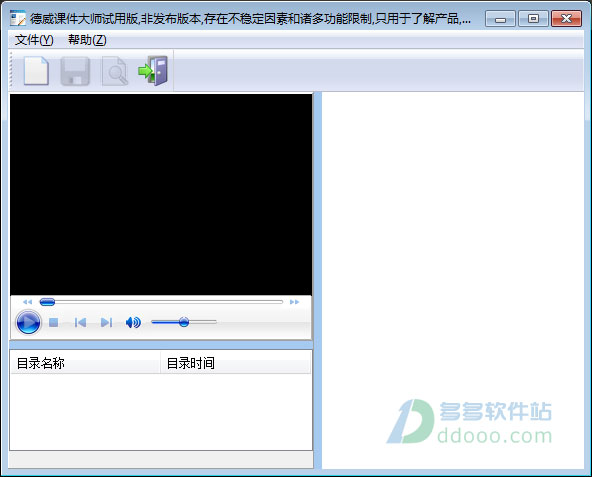592x477 pixels.
Task: Click the magnifier preview document icon
Action: (x=115, y=71)
